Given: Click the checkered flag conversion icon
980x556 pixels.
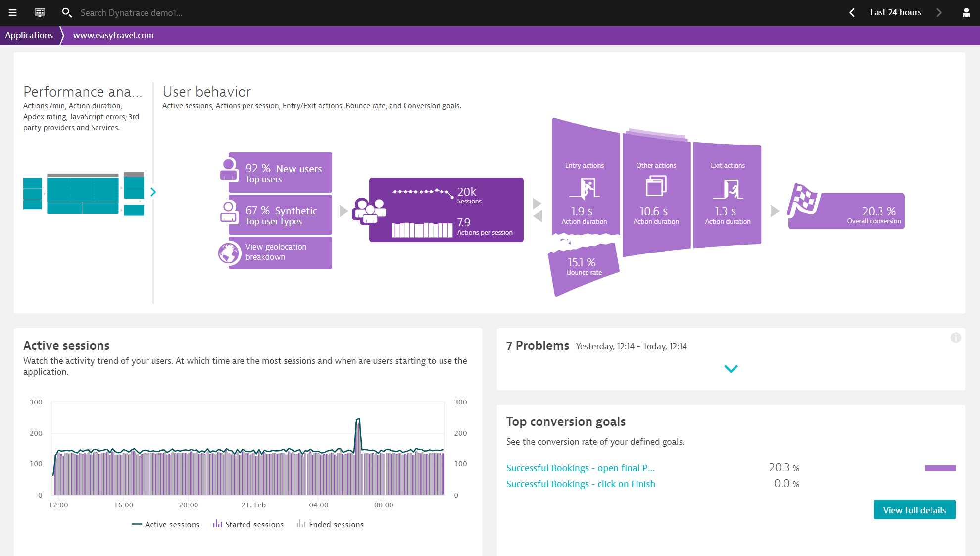Looking at the screenshot, I should tap(803, 200).
